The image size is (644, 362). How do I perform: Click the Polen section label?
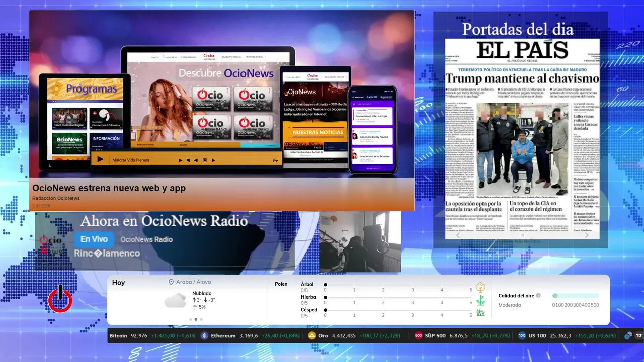tap(281, 284)
